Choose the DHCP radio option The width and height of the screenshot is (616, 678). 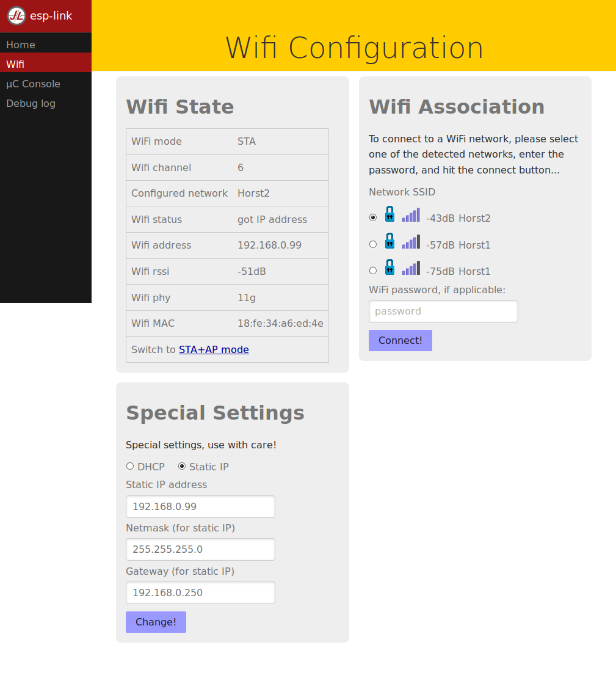pyautogui.click(x=129, y=466)
